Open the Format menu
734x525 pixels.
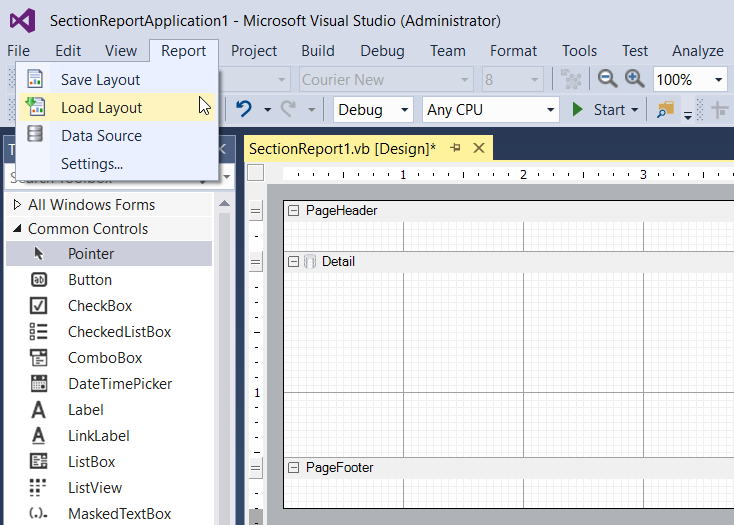point(513,51)
